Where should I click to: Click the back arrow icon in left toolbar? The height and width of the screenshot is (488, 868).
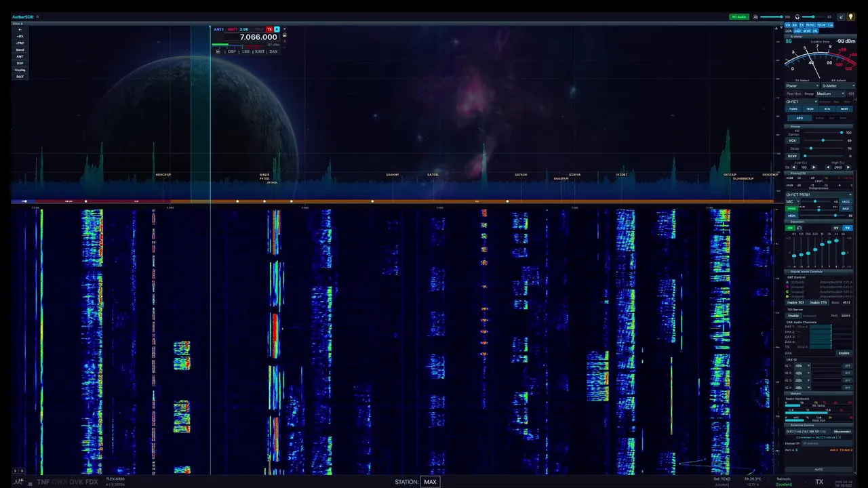click(x=20, y=30)
